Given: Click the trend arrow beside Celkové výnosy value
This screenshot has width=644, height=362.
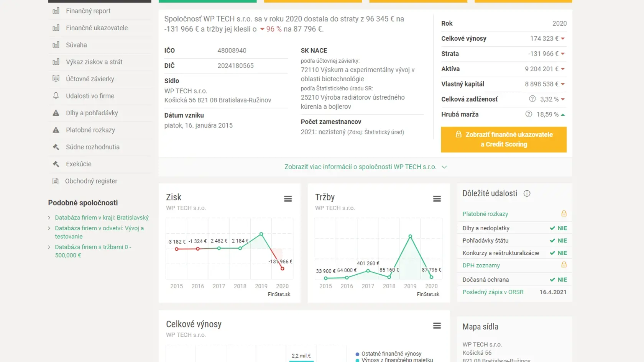Looking at the screenshot, I should click(563, 39).
